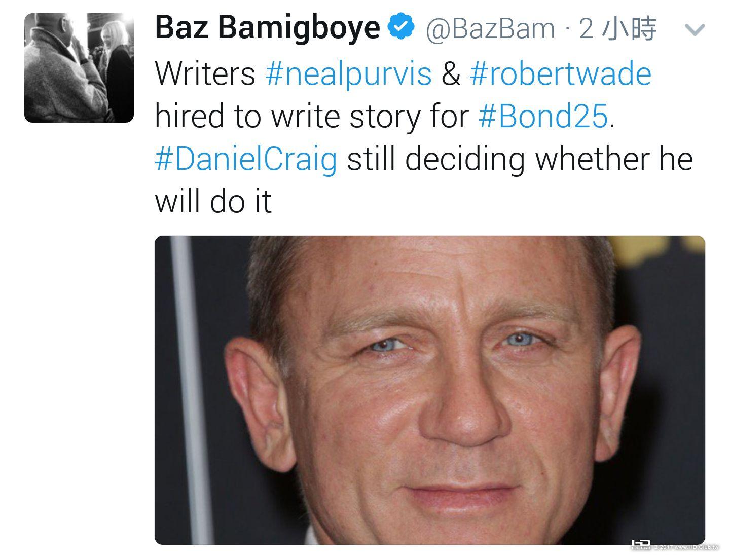Open the #nealpurvis hashtag

[348, 73]
